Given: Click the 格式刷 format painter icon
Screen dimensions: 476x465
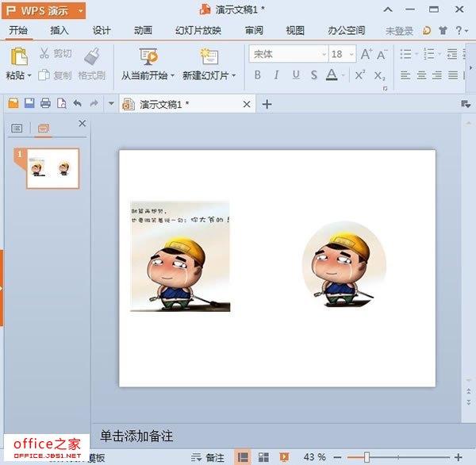Looking at the screenshot, I should [x=92, y=57].
